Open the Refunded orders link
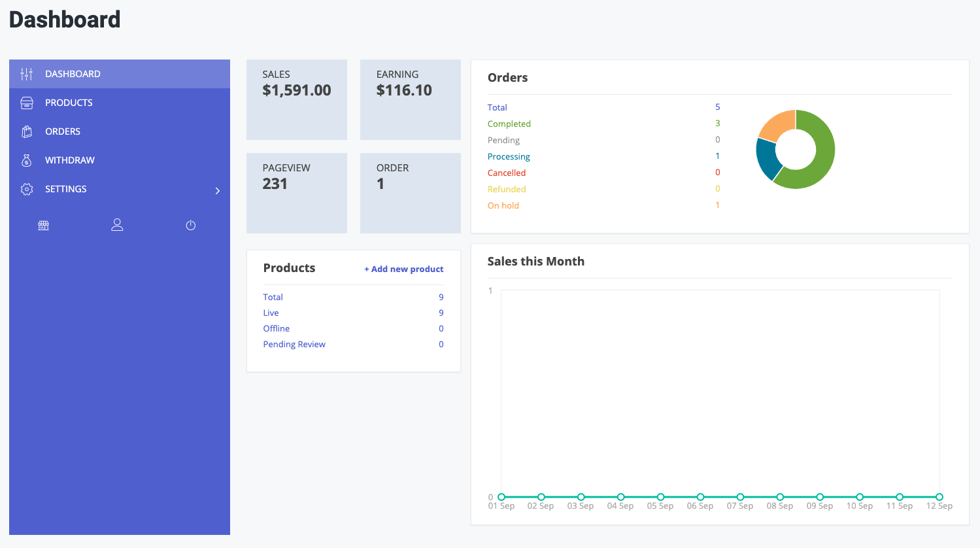 pyautogui.click(x=506, y=189)
